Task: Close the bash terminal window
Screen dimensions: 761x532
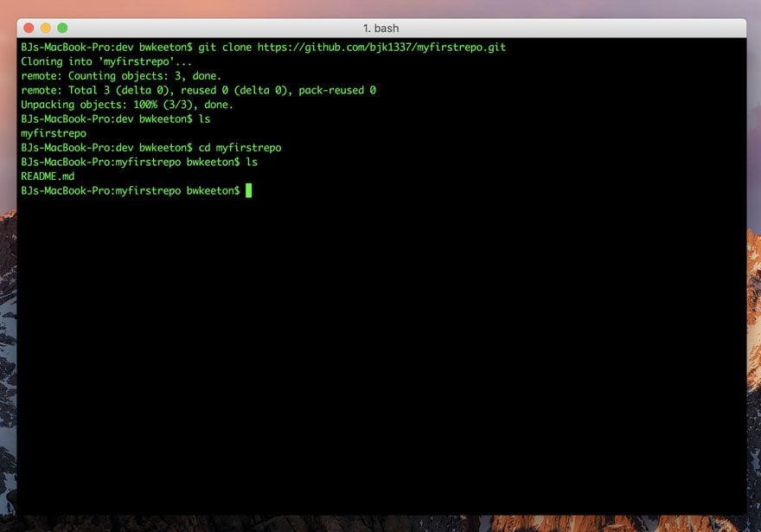Action: (x=29, y=29)
